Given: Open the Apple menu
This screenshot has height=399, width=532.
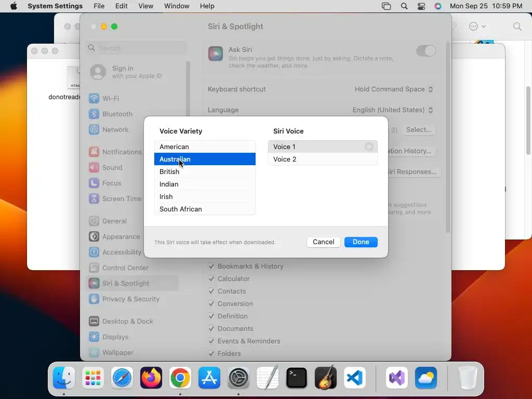Looking at the screenshot, I should [x=14, y=6].
